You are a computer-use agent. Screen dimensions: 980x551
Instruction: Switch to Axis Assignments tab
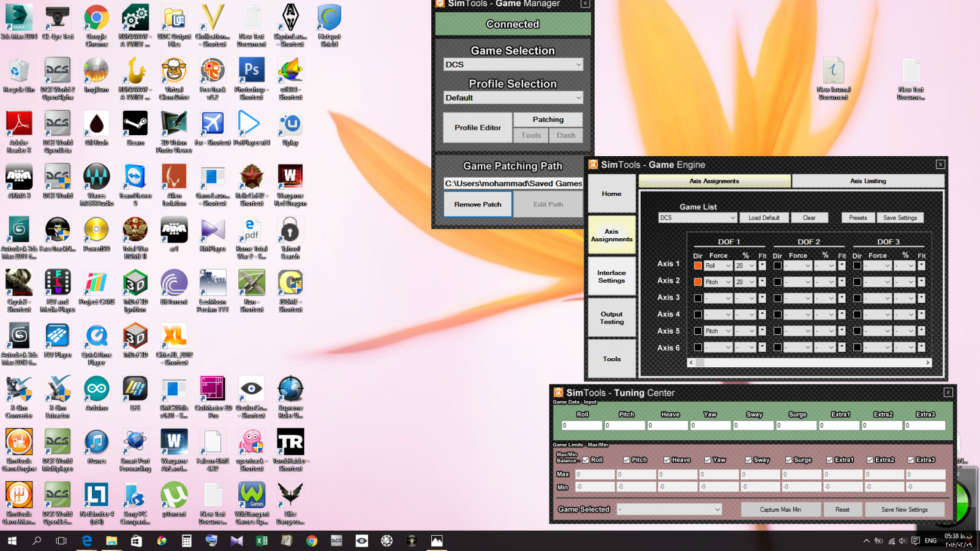pos(714,181)
